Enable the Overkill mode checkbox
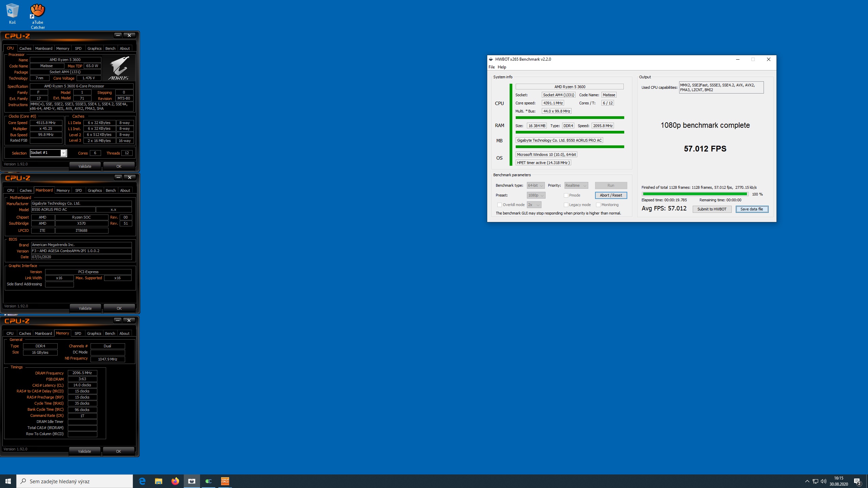The height and width of the screenshot is (488, 868). 499,205
